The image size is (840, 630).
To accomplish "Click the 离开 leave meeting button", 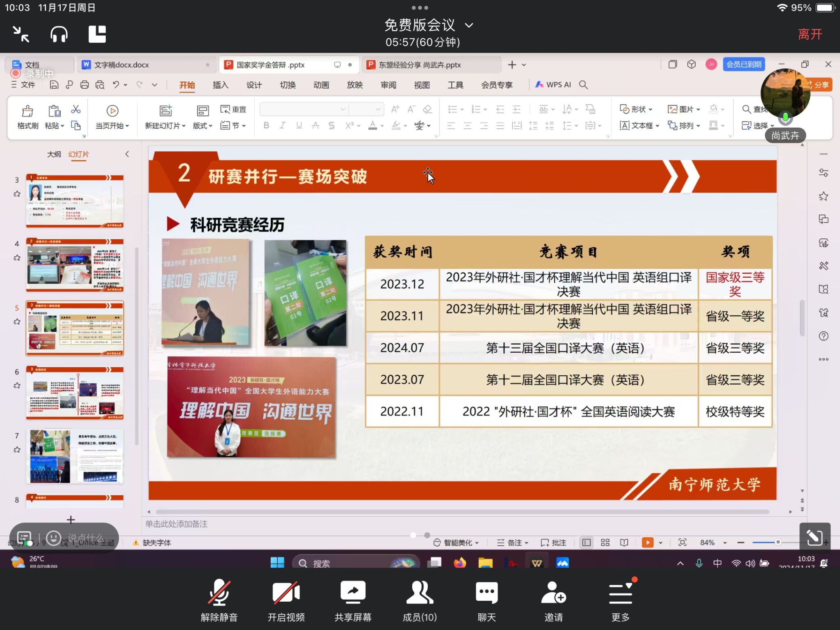I will tap(810, 34).
